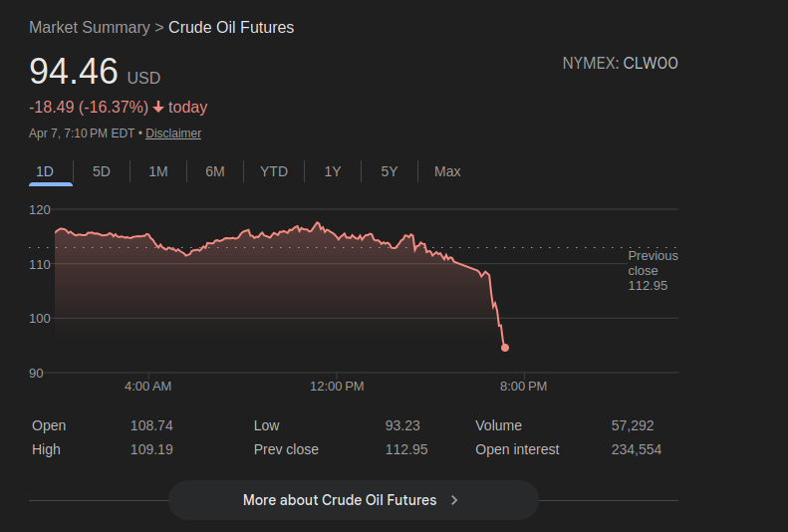
Task: Click the chart's latest price endpoint dot
Action: (505, 348)
